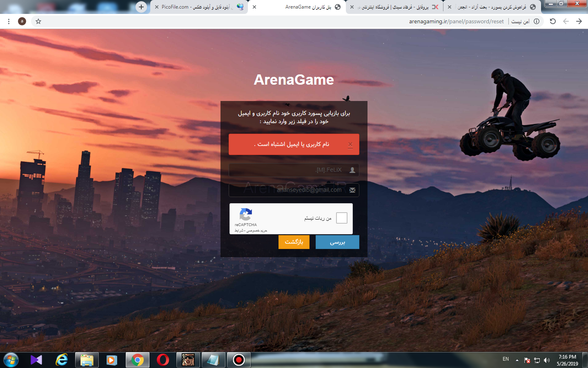Launch Visual Studio from the taskbar
The width and height of the screenshot is (588, 368).
(x=36, y=360)
